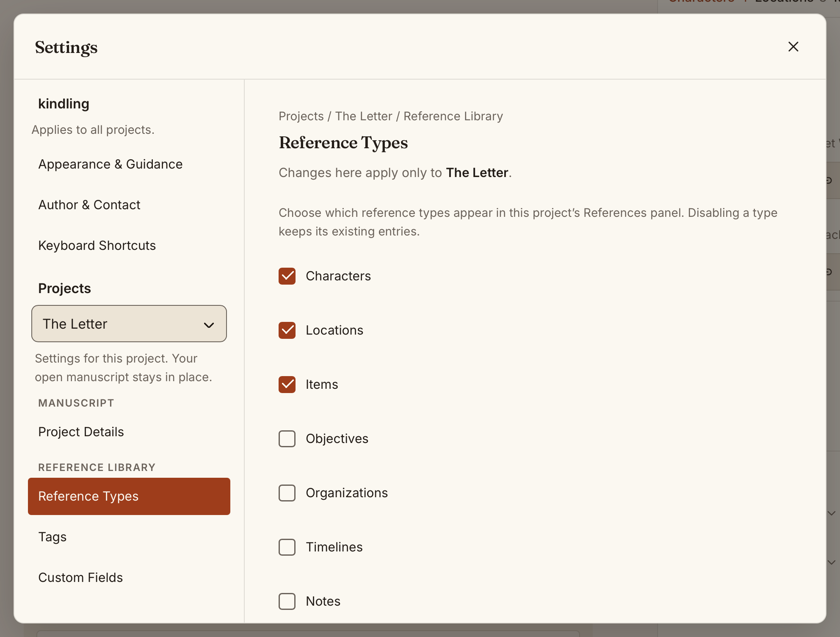The width and height of the screenshot is (840, 637).
Task: Turn on the Organizations reference type
Action: click(x=287, y=493)
